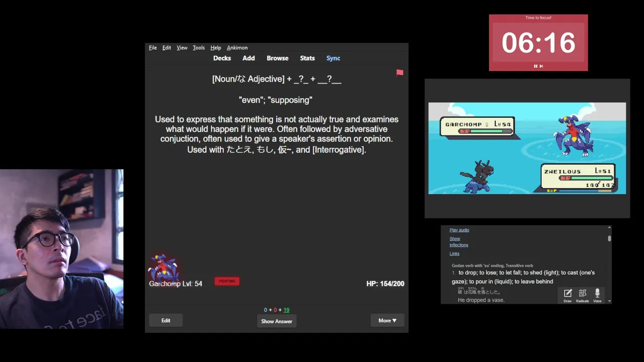Click dictionary scrollbar up arrow

point(609,228)
